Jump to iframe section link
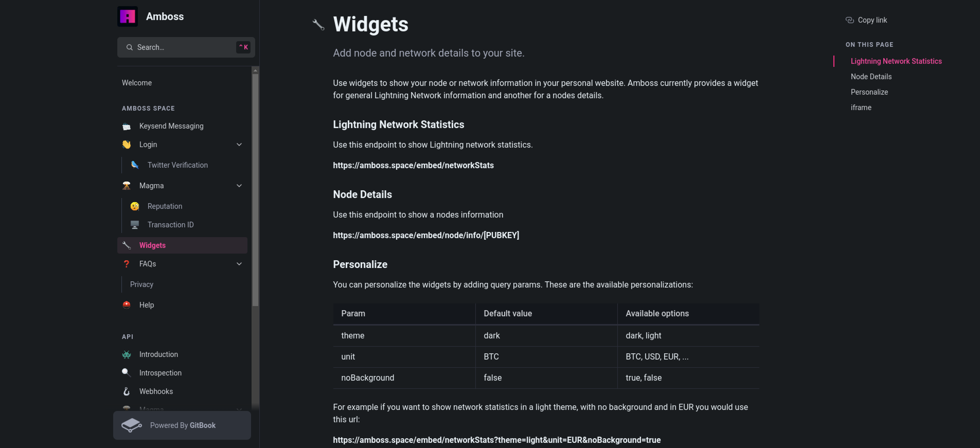This screenshot has width=980, height=448. [x=861, y=107]
